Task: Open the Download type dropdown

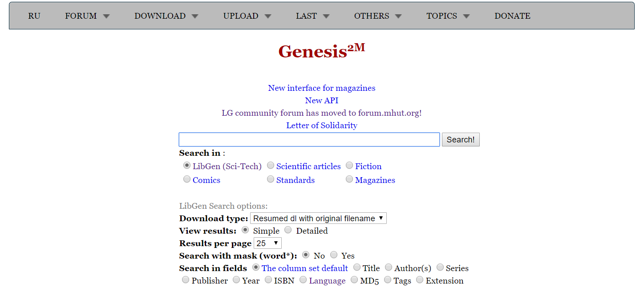Action: (318, 218)
